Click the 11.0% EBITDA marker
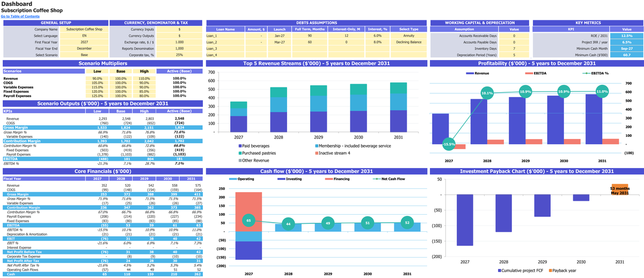644x278 pixels. click(602, 92)
